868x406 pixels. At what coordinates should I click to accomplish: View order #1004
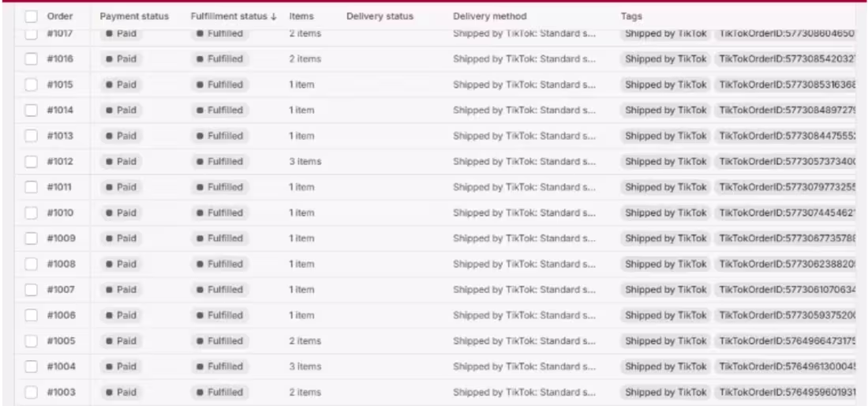pos(61,367)
